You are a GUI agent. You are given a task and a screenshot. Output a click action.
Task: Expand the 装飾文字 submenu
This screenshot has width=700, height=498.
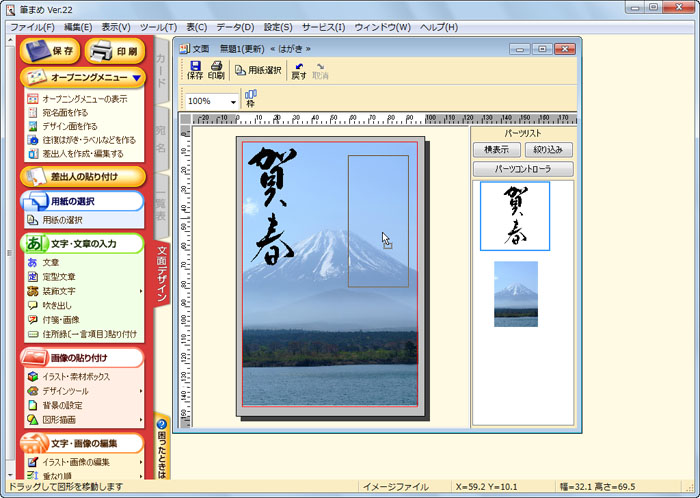140,291
